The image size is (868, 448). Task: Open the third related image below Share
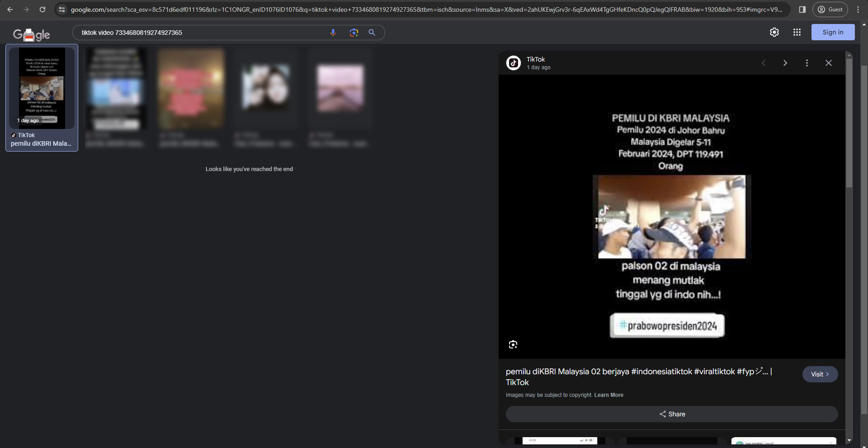(x=783, y=441)
